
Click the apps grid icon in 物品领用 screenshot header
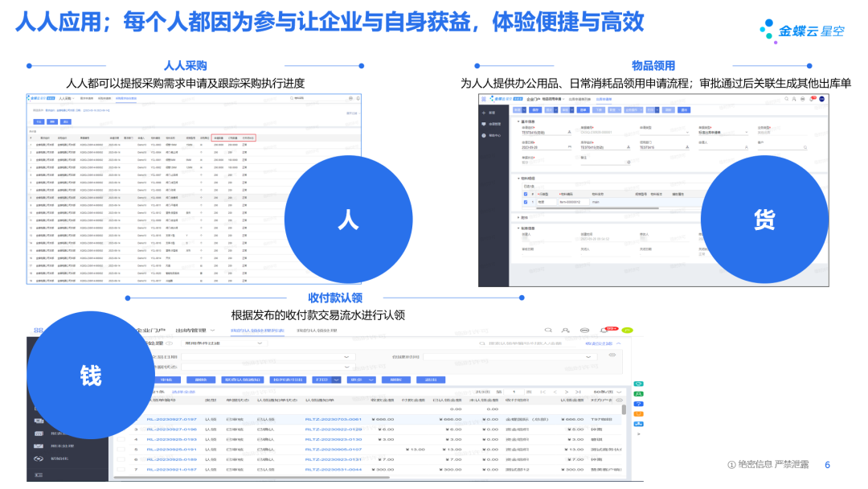pyautogui.click(x=484, y=99)
